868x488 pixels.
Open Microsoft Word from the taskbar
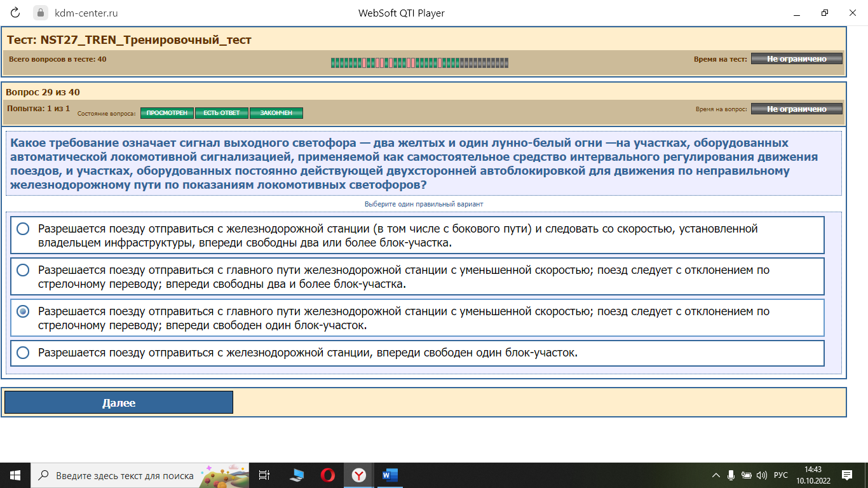[390, 475]
